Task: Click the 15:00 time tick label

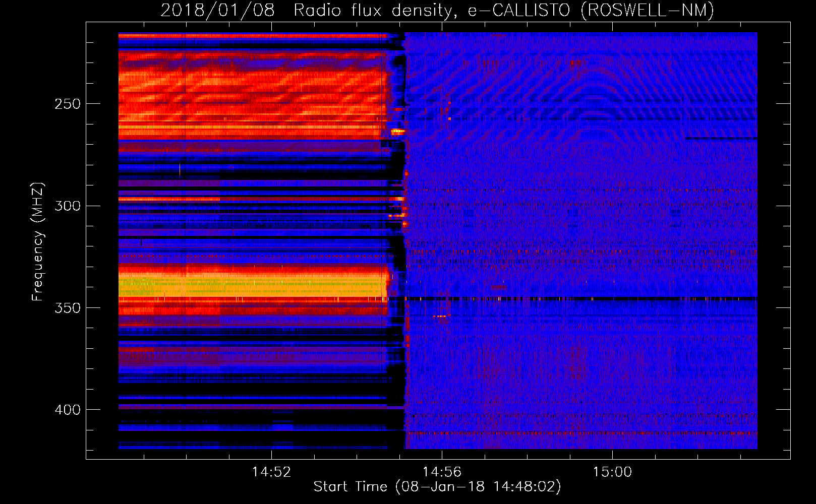Action: pos(612,472)
